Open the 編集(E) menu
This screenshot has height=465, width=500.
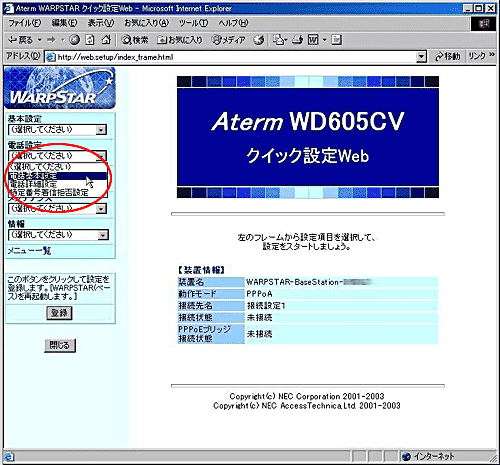64,23
